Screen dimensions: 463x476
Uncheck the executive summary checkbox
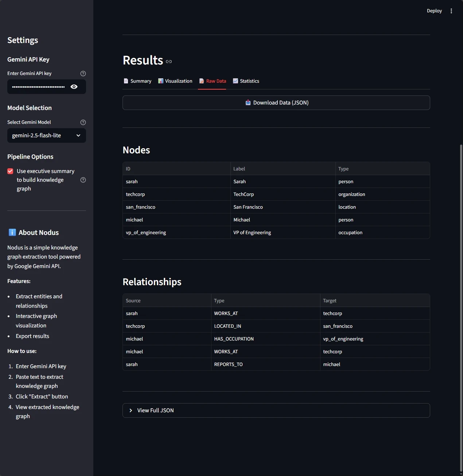click(10, 171)
